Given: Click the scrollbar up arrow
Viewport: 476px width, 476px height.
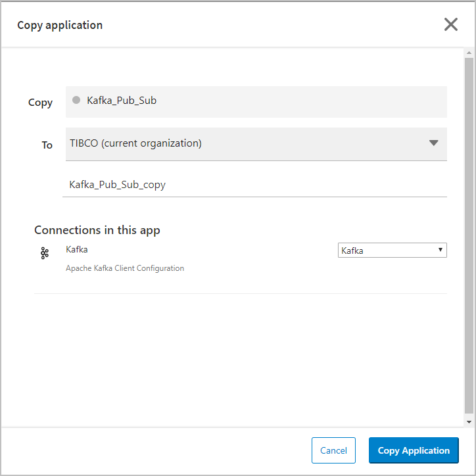Looking at the screenshot, I should point(469,53).
